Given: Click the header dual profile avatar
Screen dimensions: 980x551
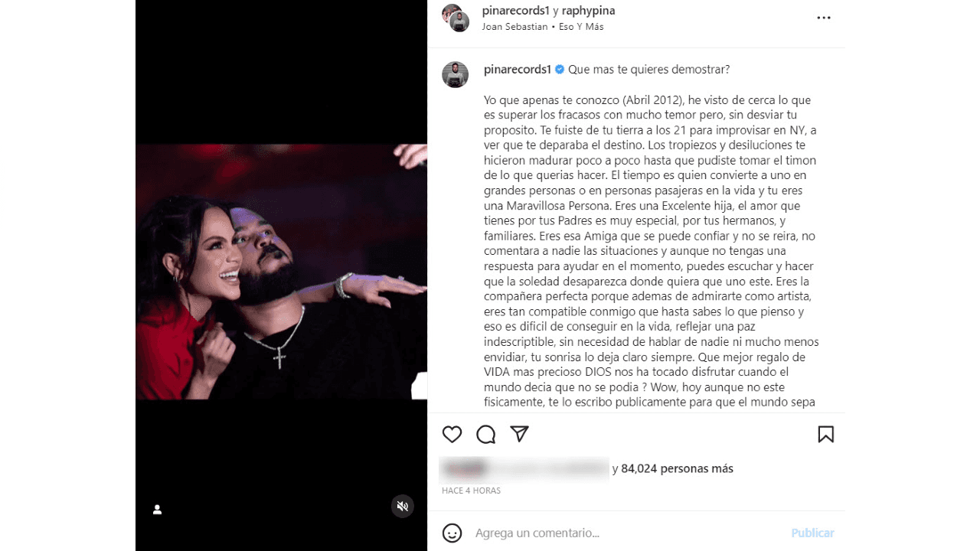Looking at the screenshot, I should (456, 18).
